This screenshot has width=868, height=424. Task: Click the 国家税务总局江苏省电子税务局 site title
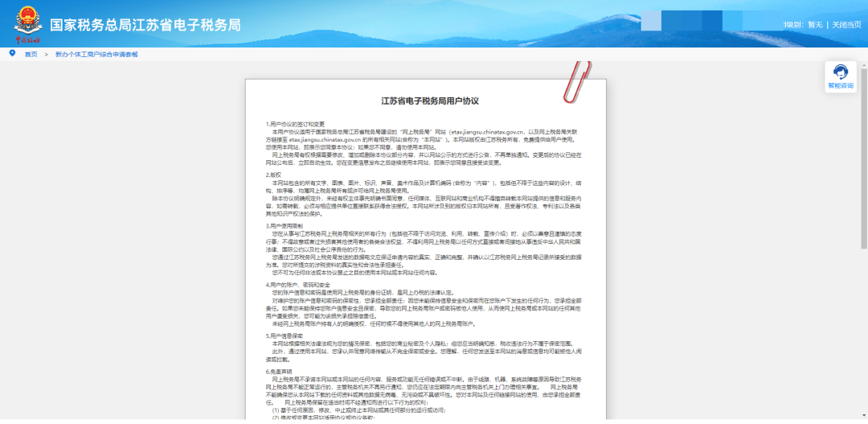click(x=145, y=26)
